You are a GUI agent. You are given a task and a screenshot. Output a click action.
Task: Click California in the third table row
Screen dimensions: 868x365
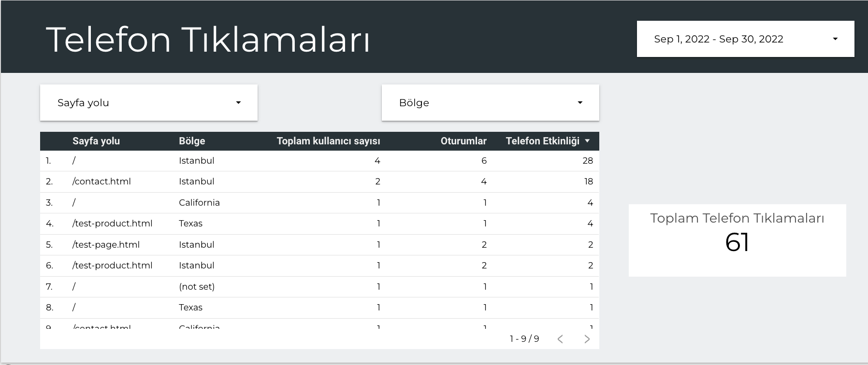point(199,203)
